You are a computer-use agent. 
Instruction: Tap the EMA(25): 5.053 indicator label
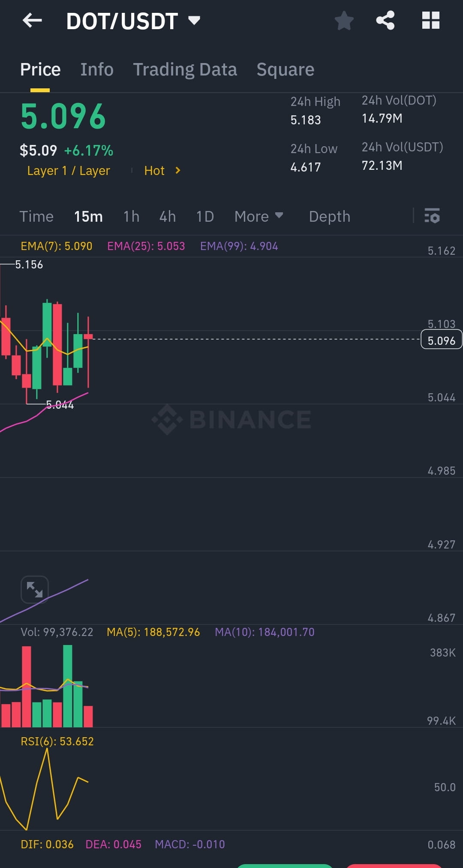[146, 246]
